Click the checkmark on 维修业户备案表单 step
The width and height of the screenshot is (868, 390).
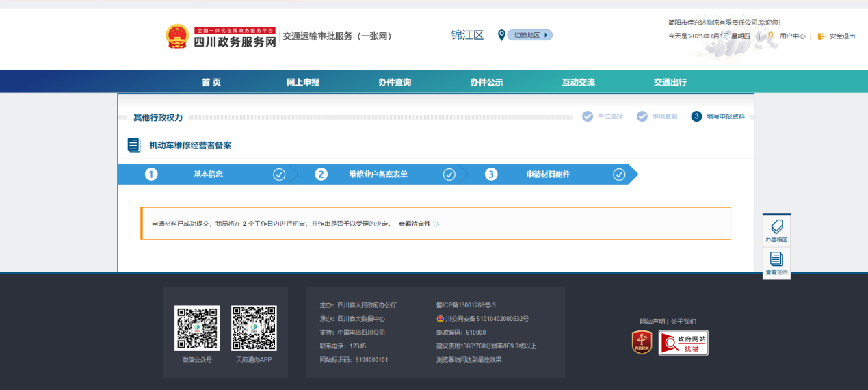point(449,174)
